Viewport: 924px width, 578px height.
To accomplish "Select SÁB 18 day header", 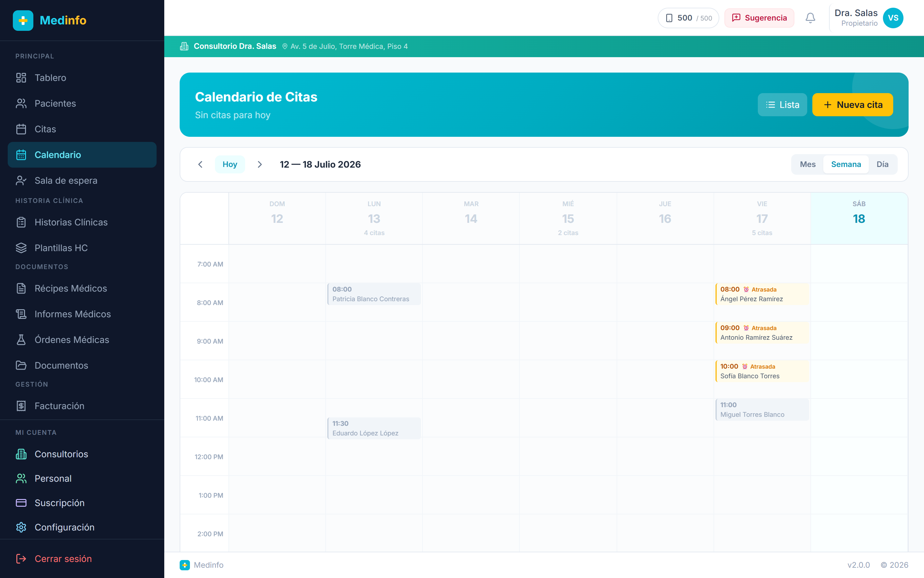I will 859,218.
